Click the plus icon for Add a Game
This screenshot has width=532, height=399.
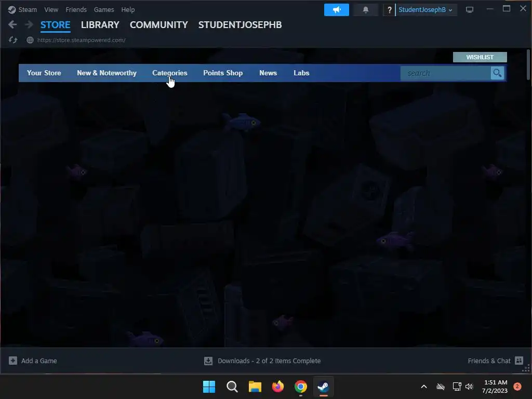click(13, 361)
